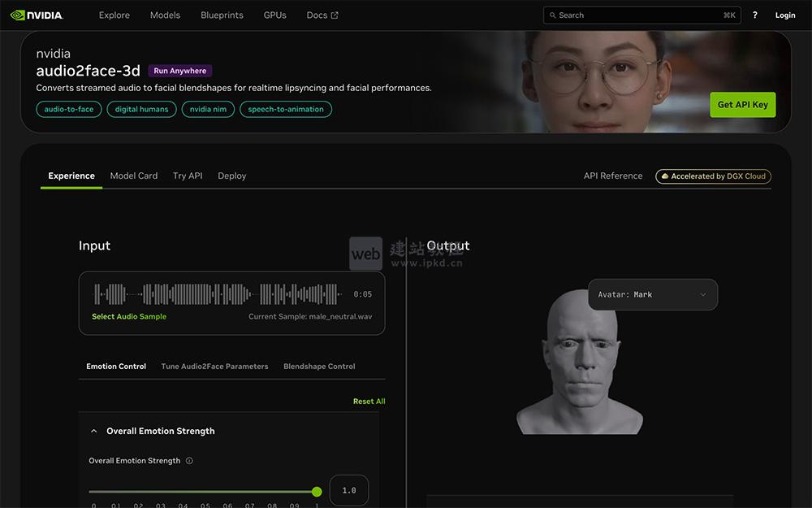Click the Get API Key button
Image resolution: width=812 pixels, height=508 pixels.
point(742,104)
